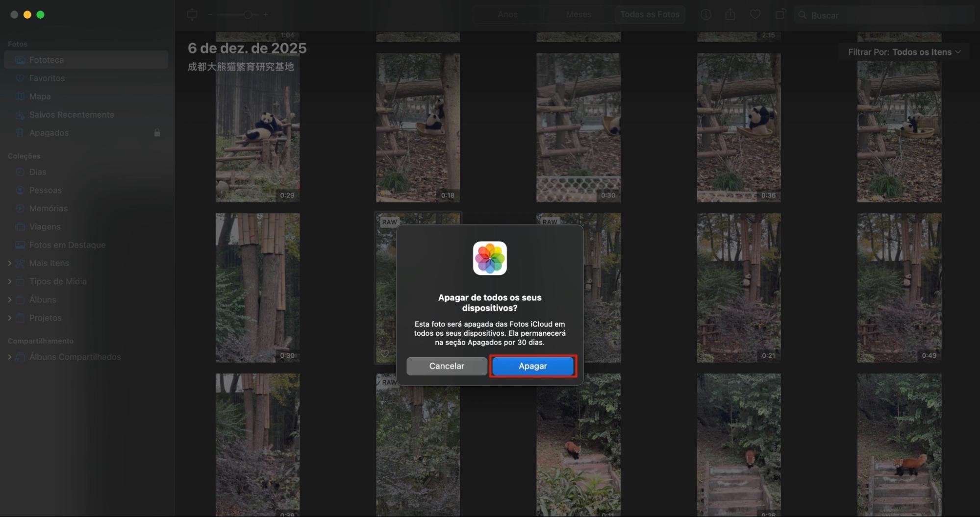Favorite the selected RAW photo via heart toggle

385,353
